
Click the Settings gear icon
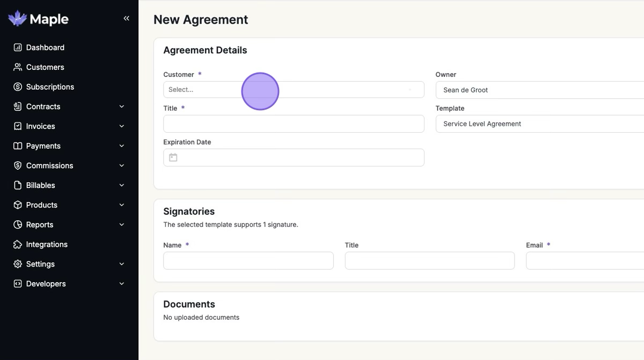click(x=18, y=264)
